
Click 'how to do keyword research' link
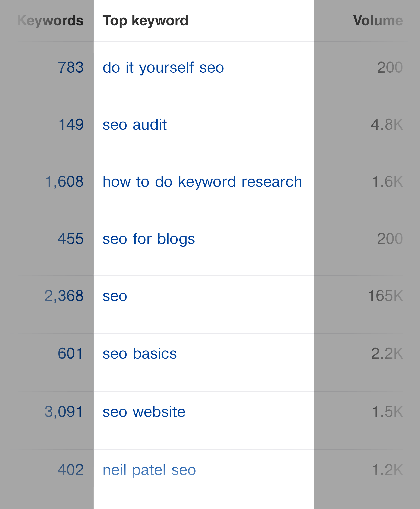tap(202, 182)
